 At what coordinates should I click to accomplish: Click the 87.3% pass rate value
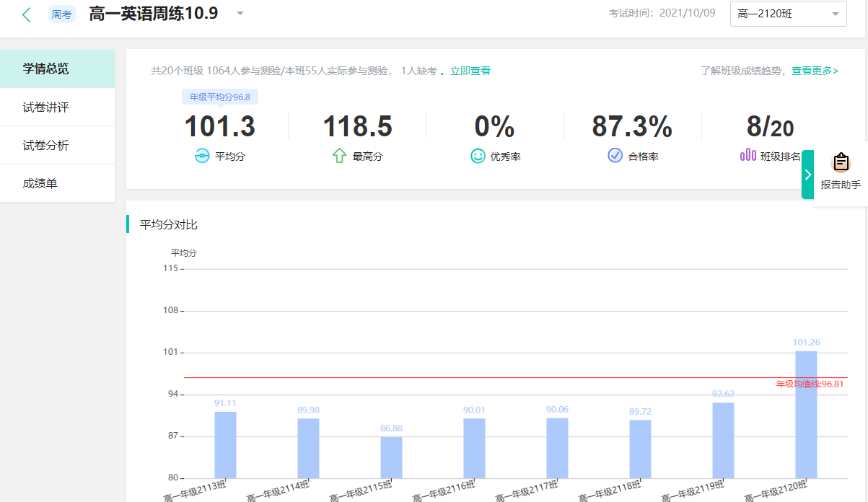pos(632,127)
